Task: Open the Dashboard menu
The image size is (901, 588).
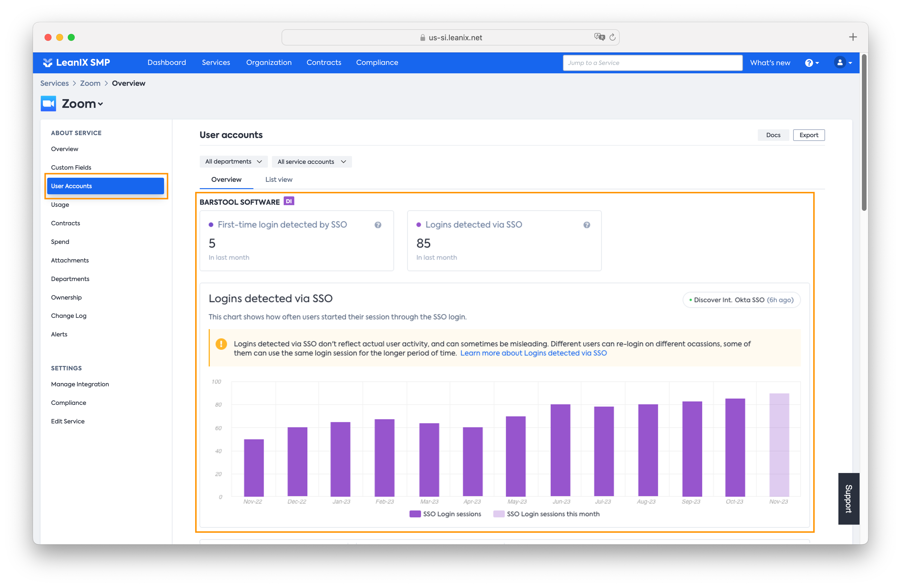Action: coord(166,62)
